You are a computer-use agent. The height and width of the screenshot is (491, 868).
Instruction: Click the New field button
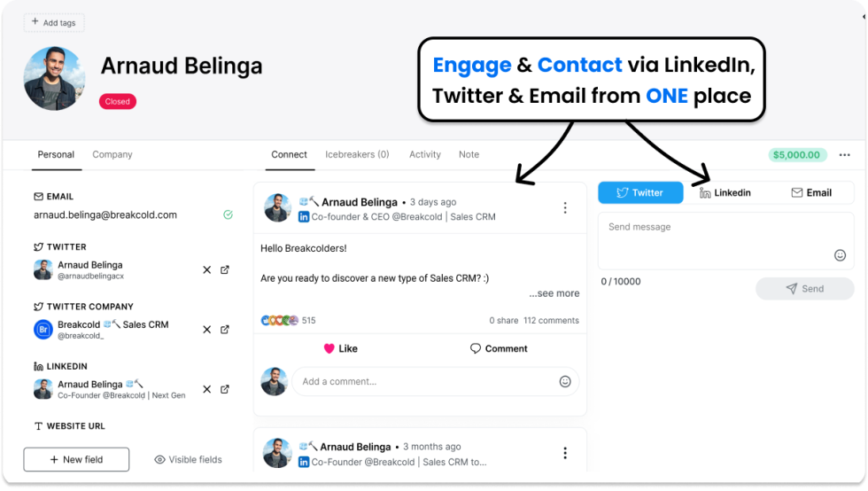coord(76,459)
